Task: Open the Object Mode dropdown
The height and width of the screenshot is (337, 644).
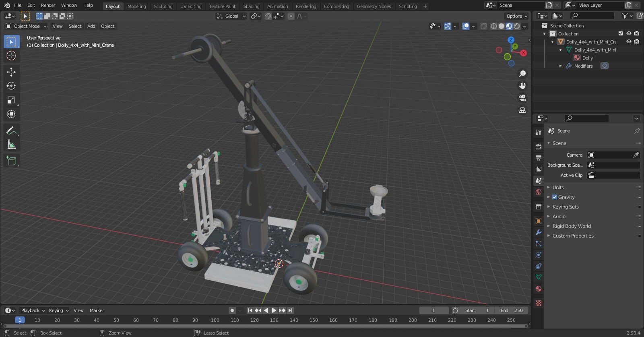Action: pyautogui.click(x=26, y=26)
